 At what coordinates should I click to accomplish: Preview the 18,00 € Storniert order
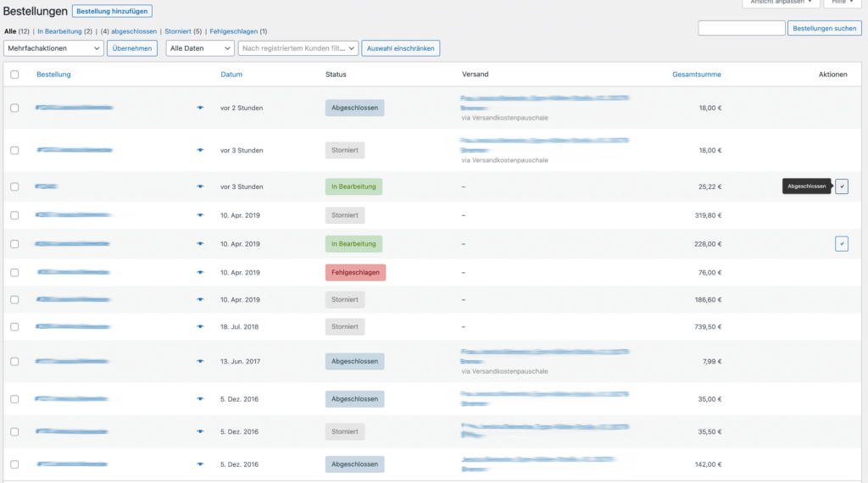pyautogui.click(x=200, y=150)
